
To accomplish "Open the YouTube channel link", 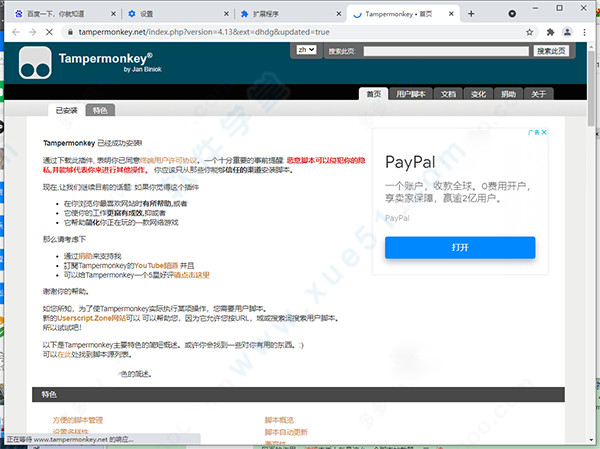I will [156, 266].
